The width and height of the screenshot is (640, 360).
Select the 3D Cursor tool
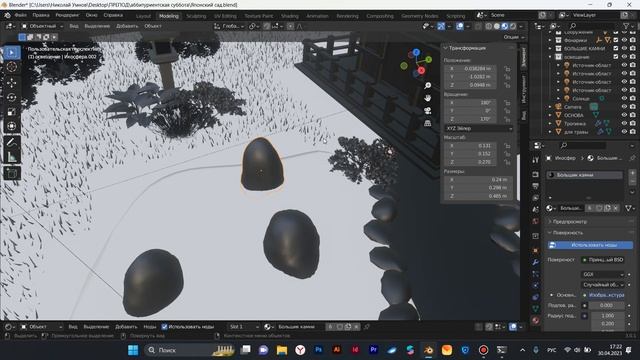tap(11, 67)
